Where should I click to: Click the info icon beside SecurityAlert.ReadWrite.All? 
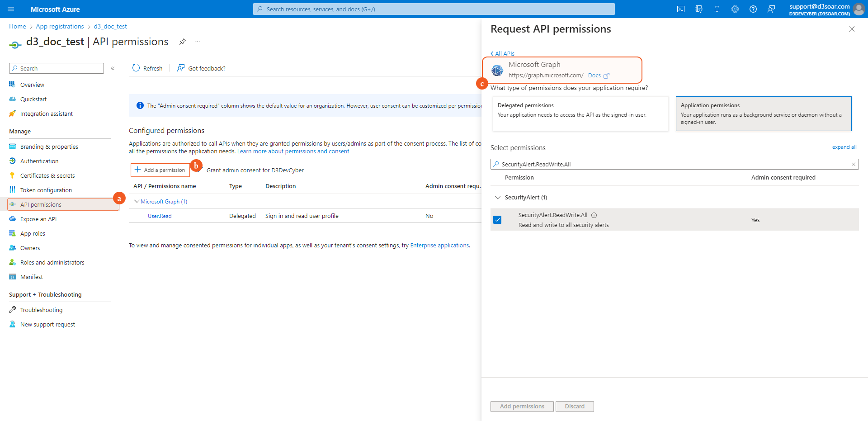click(594, 215)
